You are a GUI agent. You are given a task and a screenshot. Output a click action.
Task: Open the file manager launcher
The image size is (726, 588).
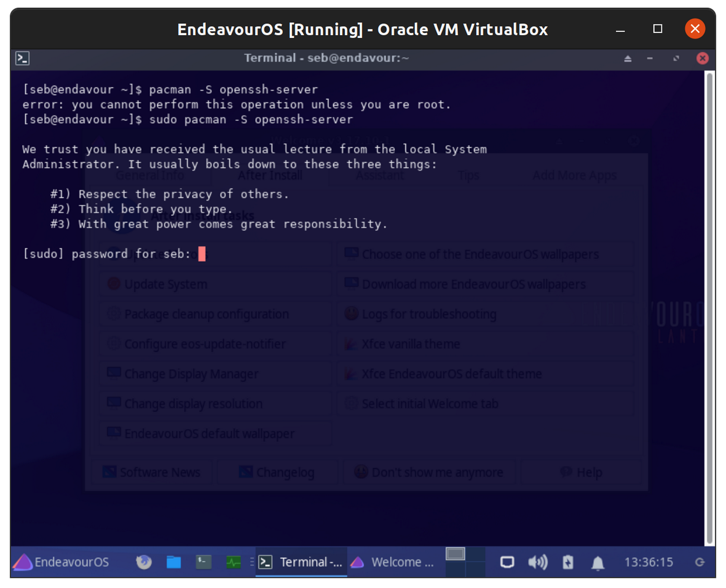point(174,562)
